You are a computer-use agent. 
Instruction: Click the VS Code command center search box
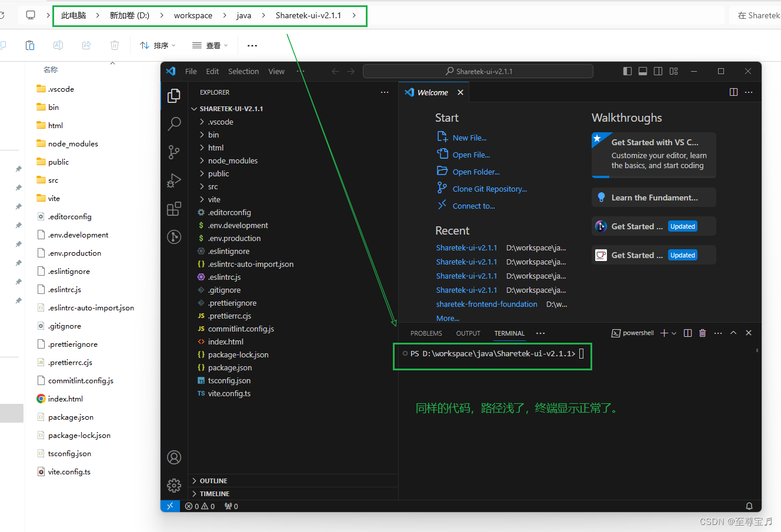click(478, 71)
